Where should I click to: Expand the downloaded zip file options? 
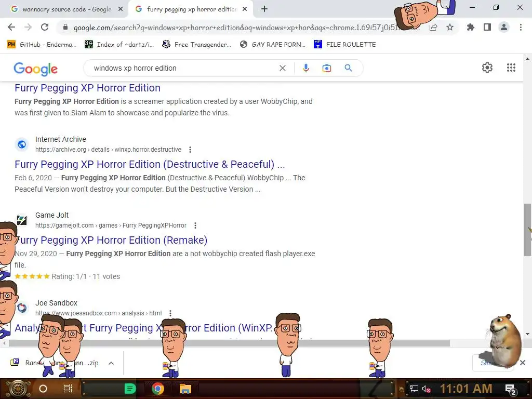coord(111,363)
